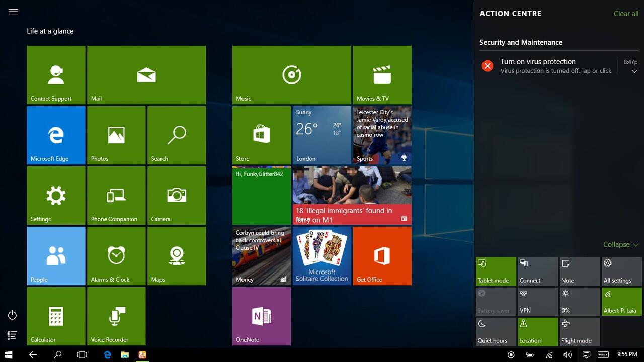Open Phone Companion tile
The width and height of the screenshot is (644, 362).
pos(116,196)
